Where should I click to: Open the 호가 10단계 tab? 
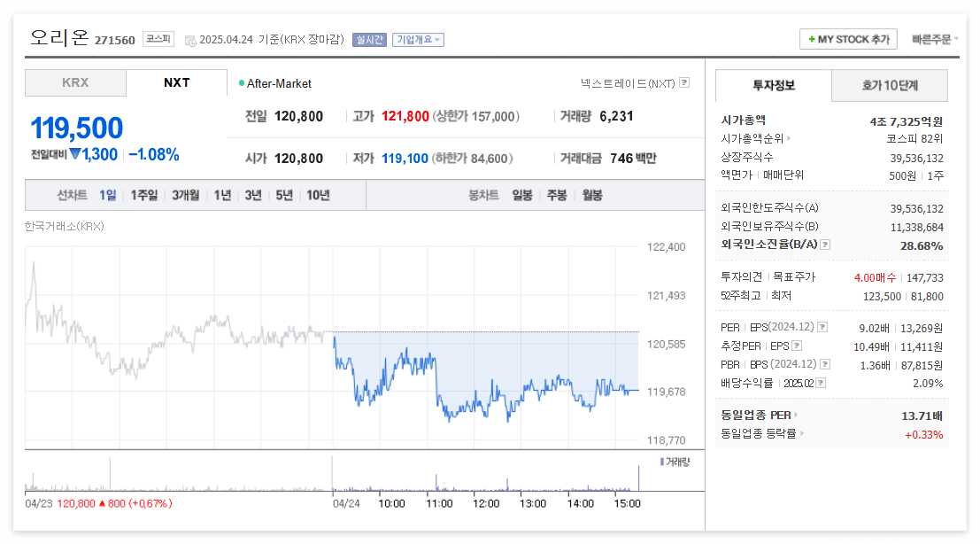[x=888, y=85]
